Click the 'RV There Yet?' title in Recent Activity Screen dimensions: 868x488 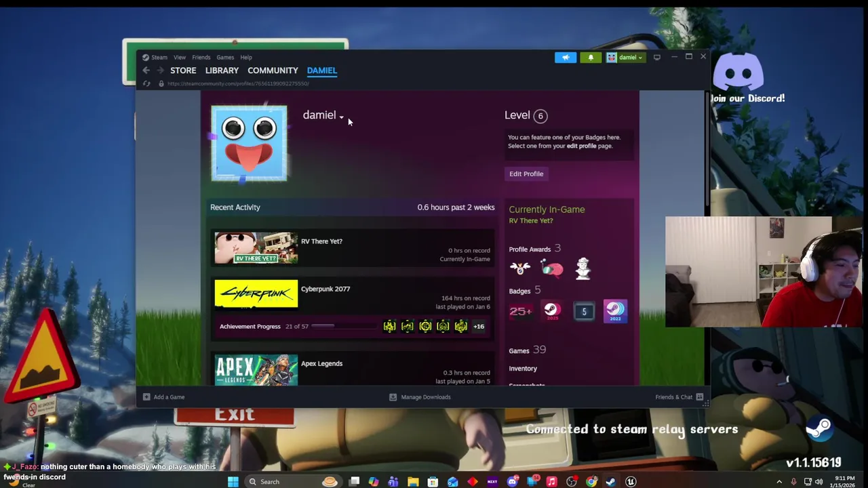321,241
